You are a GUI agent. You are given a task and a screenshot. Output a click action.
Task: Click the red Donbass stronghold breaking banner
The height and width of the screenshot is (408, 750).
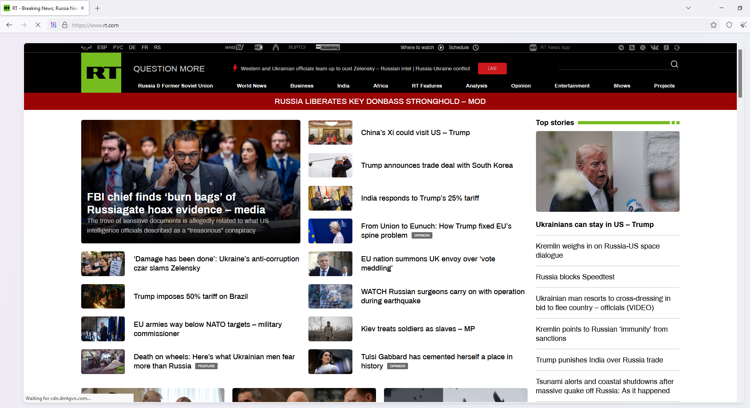pyautogui.click(x=380, y=101)
